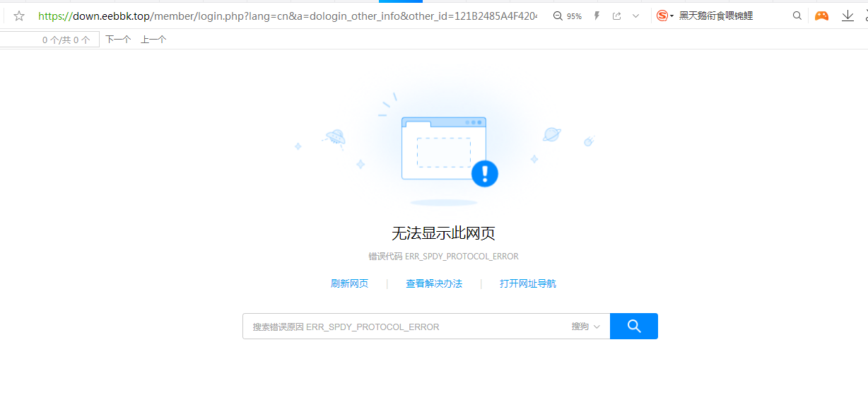
Task: Bookmark page with the star icon
Action: [x=19, y=16]
